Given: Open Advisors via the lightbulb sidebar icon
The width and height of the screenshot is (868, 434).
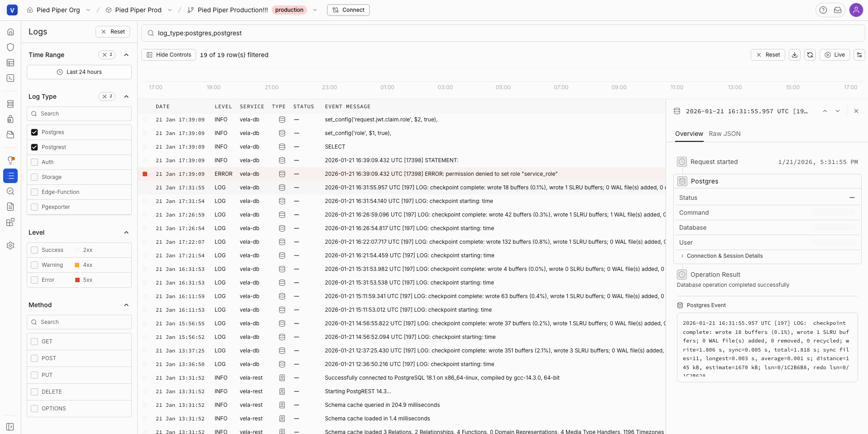Looking at the screenshot, I should coord(10,159).
